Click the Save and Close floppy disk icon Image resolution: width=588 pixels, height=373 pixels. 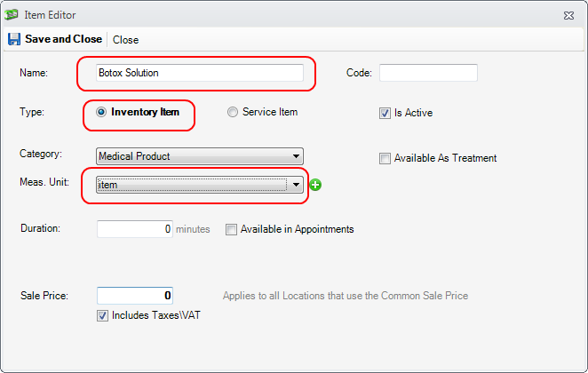[x=14, y=39]
